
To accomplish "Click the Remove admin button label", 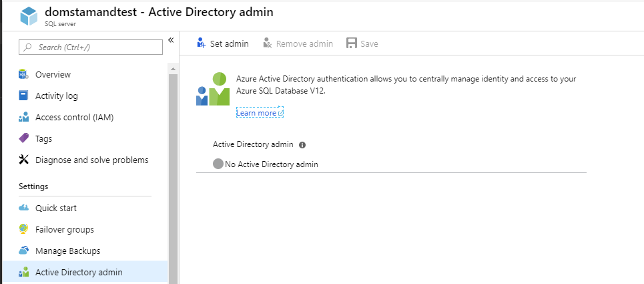I will (304, 43).
